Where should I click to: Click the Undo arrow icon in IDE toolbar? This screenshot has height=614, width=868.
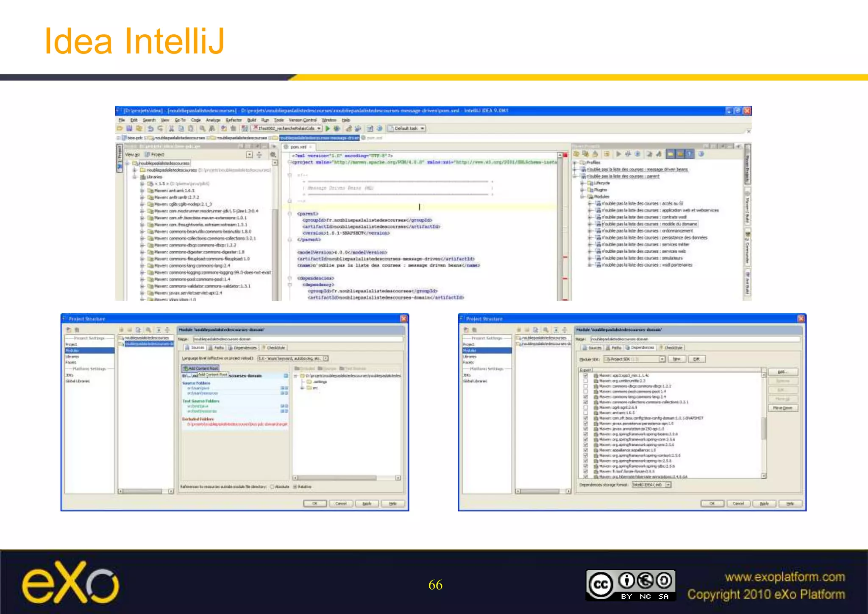coord(150,128)
